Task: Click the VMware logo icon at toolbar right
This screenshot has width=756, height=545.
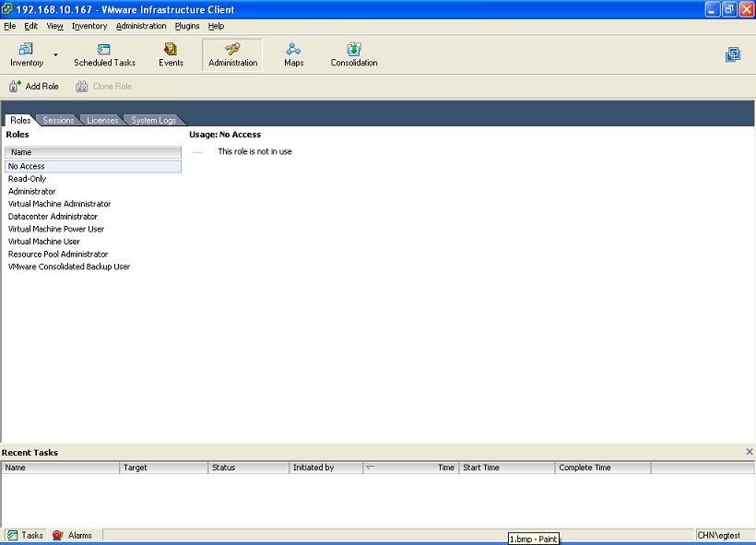Action: [733, 54]
